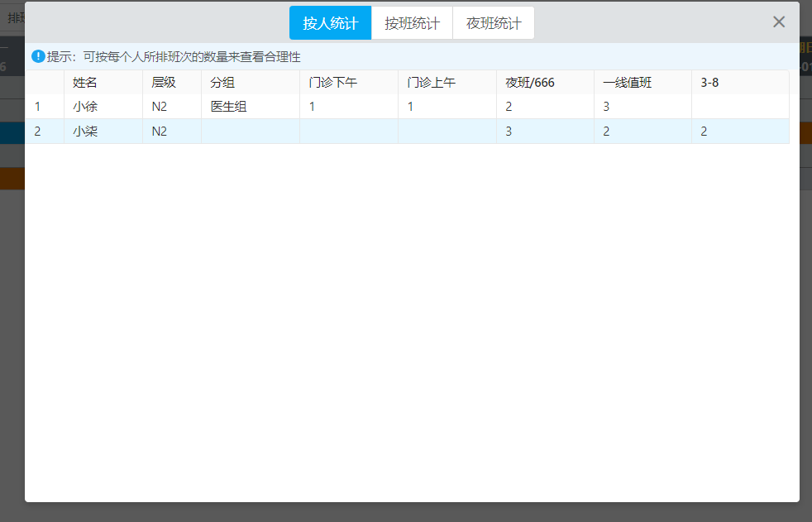This screenshot has width=812, height=522.
Task: Close the statistics dialog with X
Action: click(779, 22)
